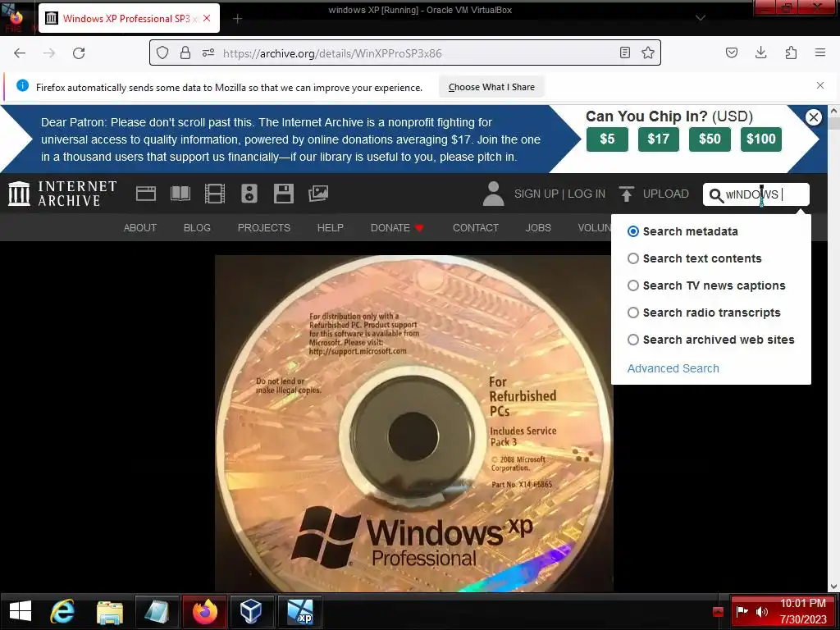Click the search magnifier icon

[716, 195]
